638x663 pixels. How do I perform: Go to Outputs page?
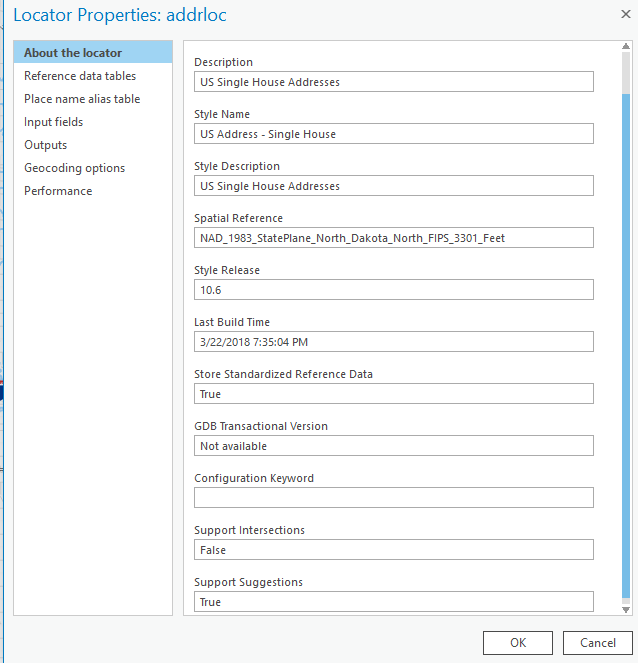pyautogui.click(x=46, y=145)
